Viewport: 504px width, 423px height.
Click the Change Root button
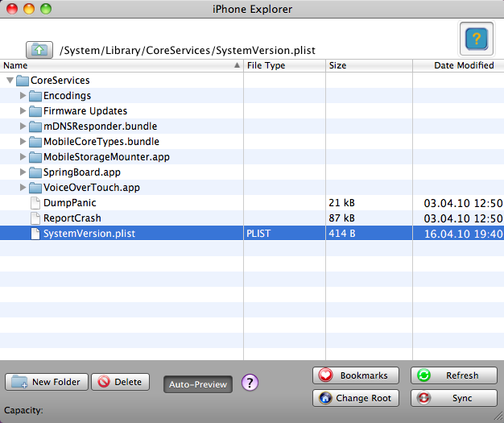[x=356, y=398]
